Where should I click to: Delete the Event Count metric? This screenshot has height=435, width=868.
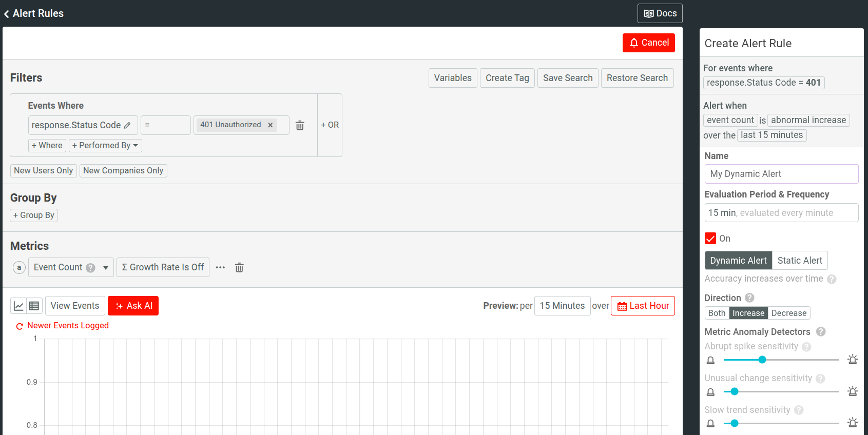click(x=239, y=267)
